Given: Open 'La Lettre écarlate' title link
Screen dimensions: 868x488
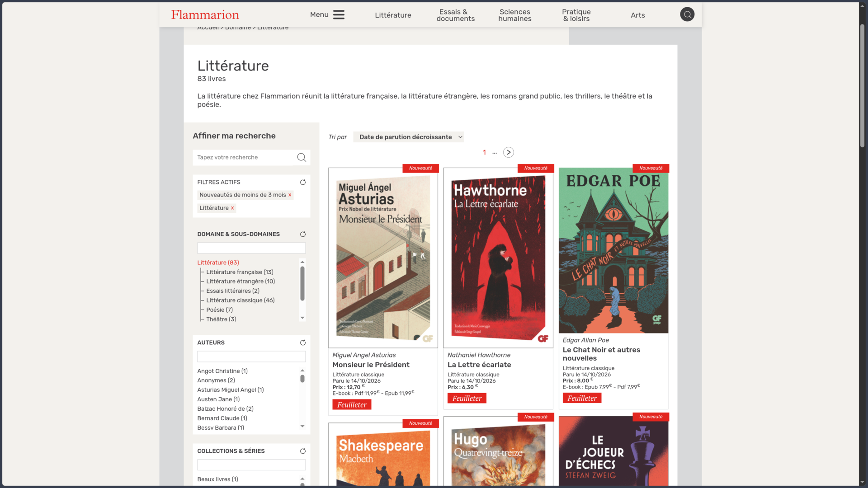Looking at the screenshot, I should pyautogui.click(x=479, y=365).
